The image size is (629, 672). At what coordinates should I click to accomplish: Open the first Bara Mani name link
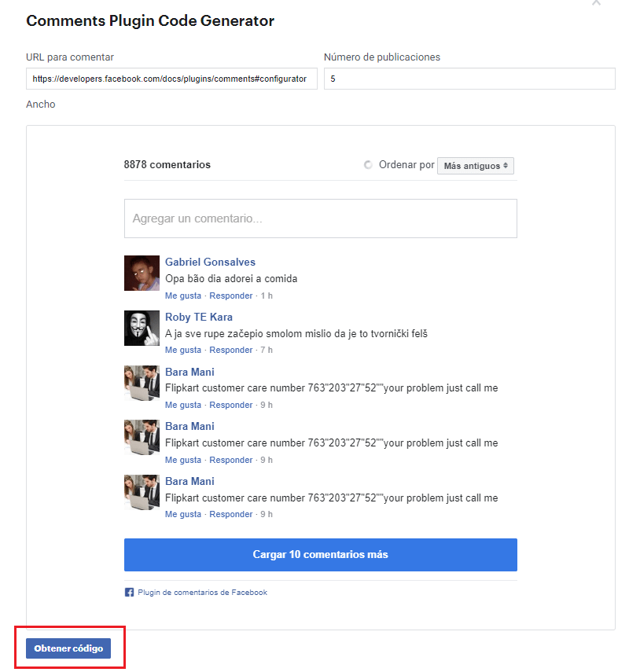tap(189, 372)
